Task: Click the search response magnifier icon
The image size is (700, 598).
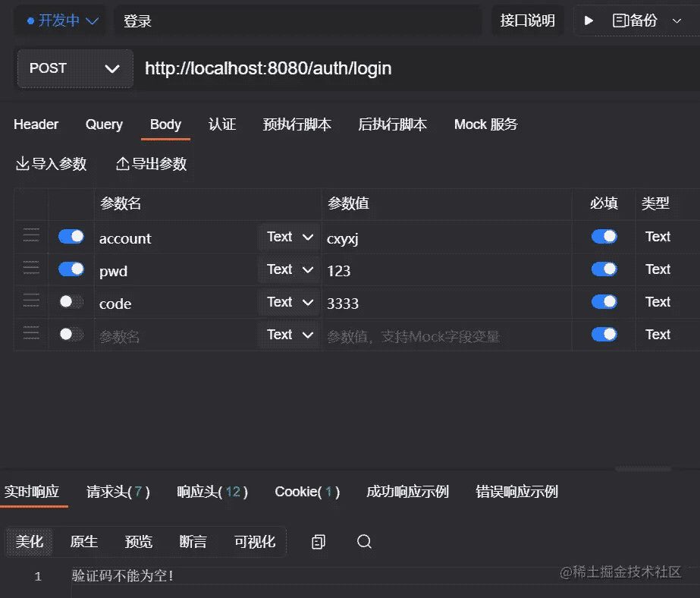Action: click(364, 541)
